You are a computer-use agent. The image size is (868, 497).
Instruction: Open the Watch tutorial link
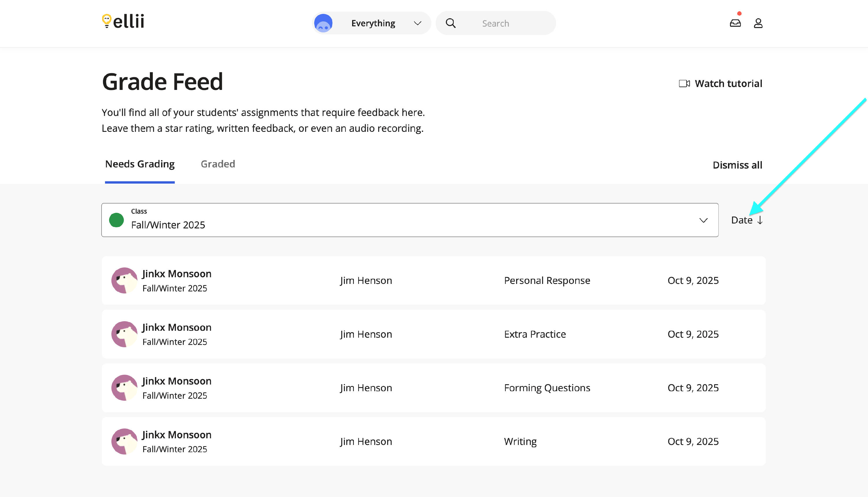(728, 84)
